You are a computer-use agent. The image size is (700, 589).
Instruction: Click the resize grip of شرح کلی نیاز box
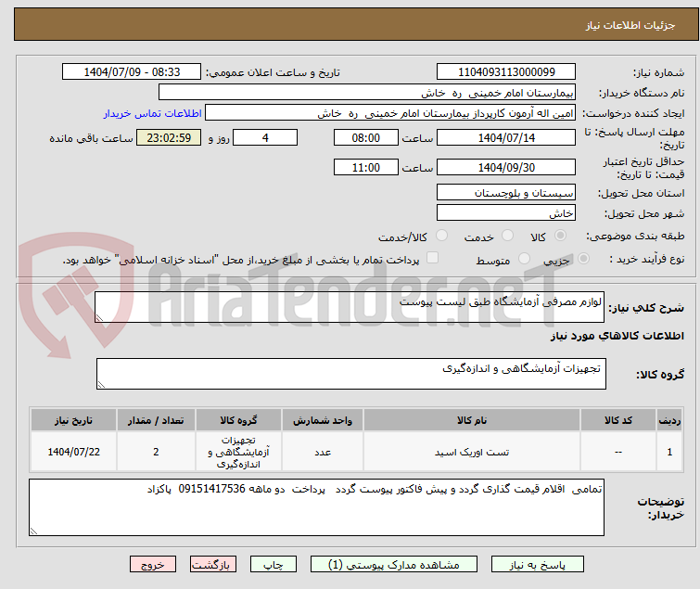[x=99, y=317]
